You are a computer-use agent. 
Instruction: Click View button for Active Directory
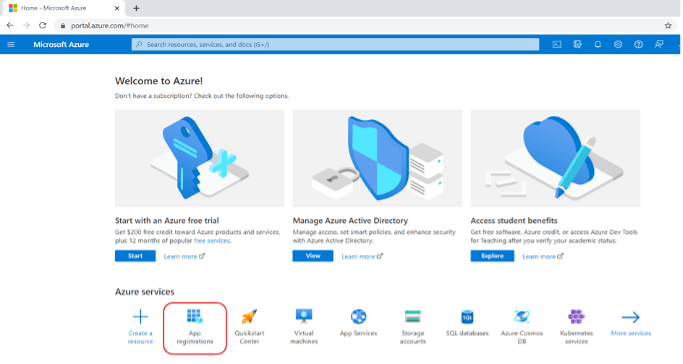[x=313, y=256]
